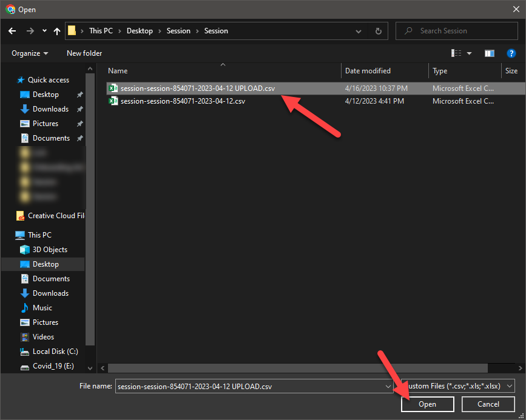This screenshot has height=420, width=526.
Task: Open Documents under This PC
Action: [x=51, y=279]
